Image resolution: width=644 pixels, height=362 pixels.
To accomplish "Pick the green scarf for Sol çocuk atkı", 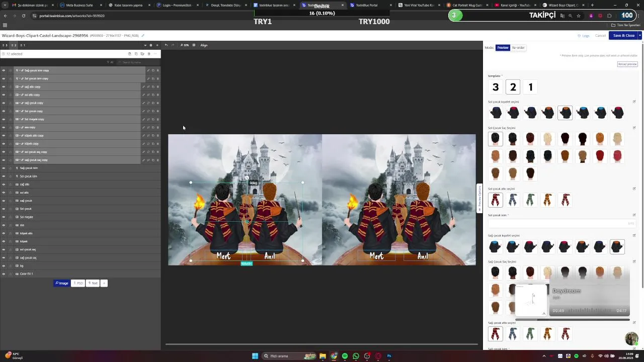I will [x=530, y=200].
